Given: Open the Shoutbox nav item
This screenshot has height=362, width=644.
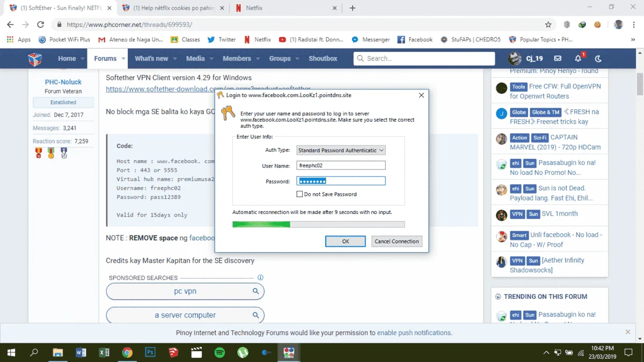Looking at the screenshot, I should [323, 58].
